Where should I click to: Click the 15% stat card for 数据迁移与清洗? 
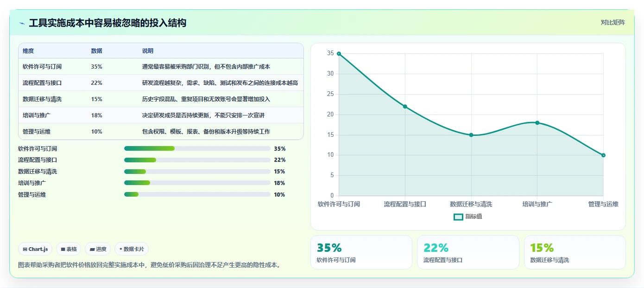(575, 252)
